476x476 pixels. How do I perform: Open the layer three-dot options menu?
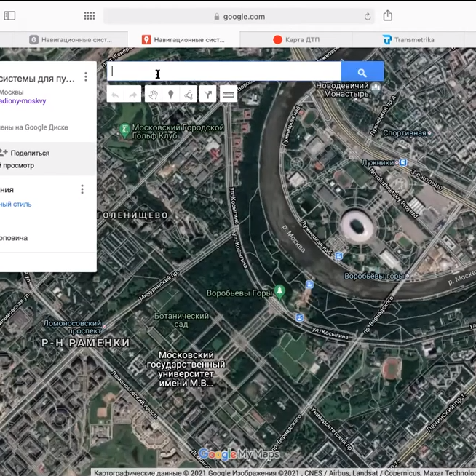pyautogui.click(x=82, y=189)
